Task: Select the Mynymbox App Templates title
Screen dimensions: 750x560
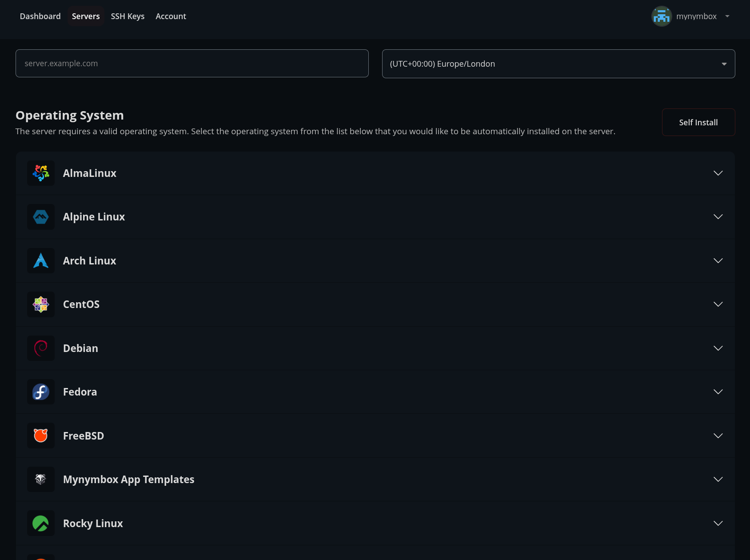Action: [x=129, y=480]
